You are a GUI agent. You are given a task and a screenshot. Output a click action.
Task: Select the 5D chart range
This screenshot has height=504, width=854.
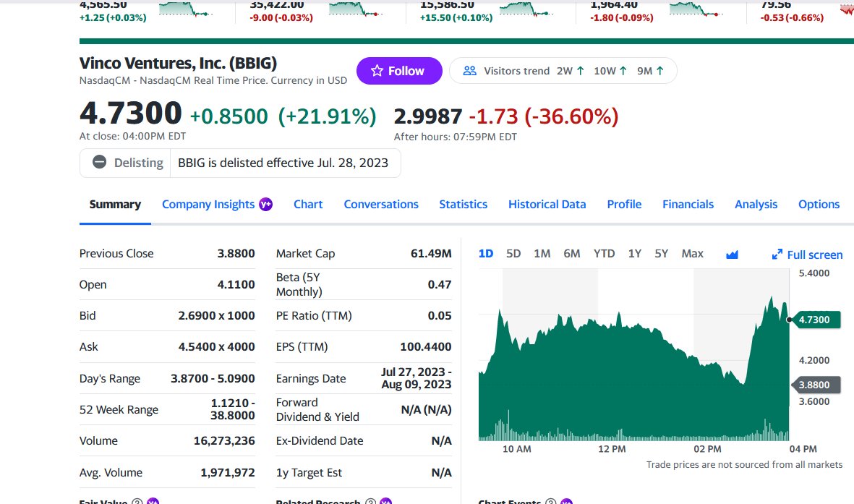513,253
